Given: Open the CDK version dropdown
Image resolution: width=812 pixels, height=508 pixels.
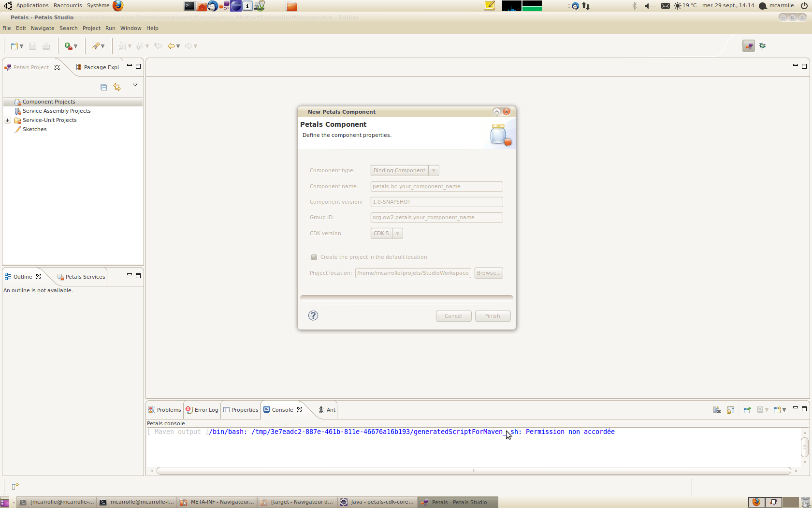Looking at the screenshot, I should coord(387,233).
